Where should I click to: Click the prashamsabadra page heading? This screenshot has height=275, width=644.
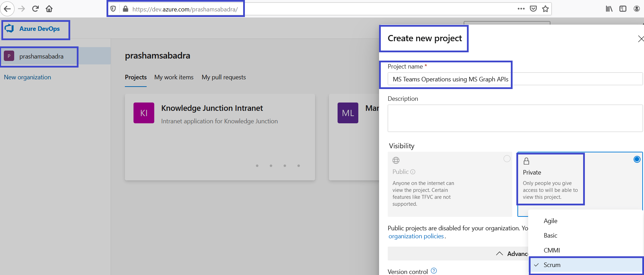[157, 56]
